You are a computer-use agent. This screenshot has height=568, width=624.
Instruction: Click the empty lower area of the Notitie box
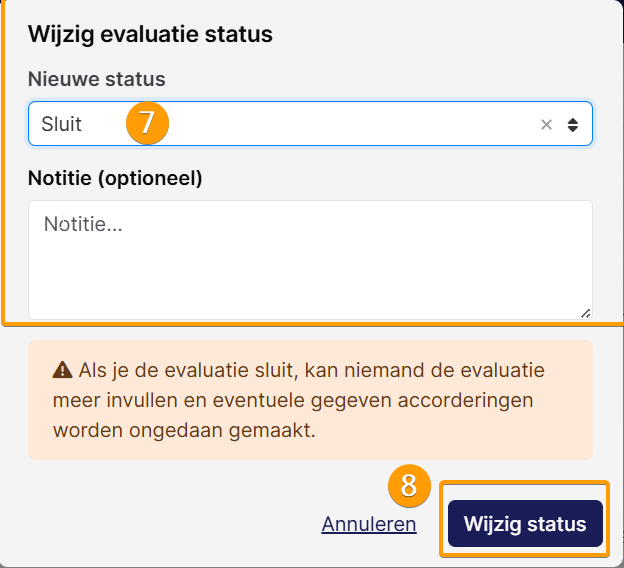(x=310, y=287)
